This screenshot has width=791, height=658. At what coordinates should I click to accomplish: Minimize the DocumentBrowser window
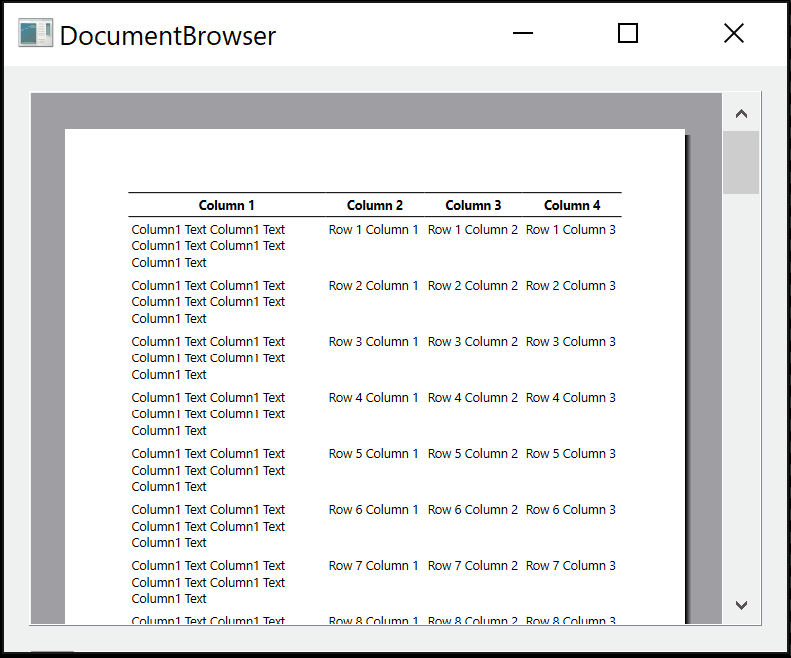[522, 34]
